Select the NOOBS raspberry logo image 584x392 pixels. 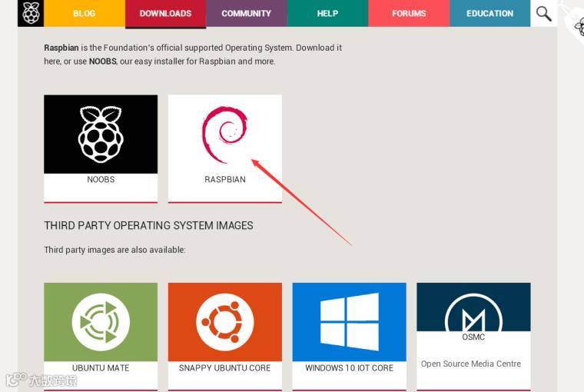[x=101, y=135]
